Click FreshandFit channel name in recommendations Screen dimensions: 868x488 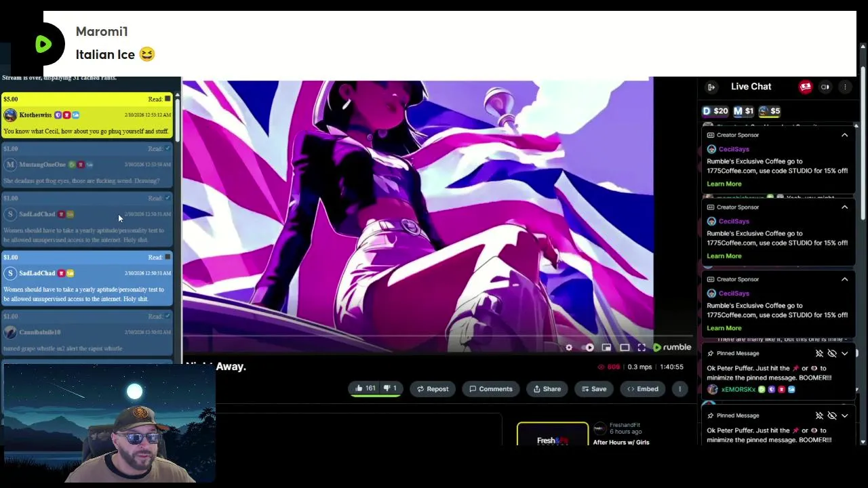click(625, 425)
